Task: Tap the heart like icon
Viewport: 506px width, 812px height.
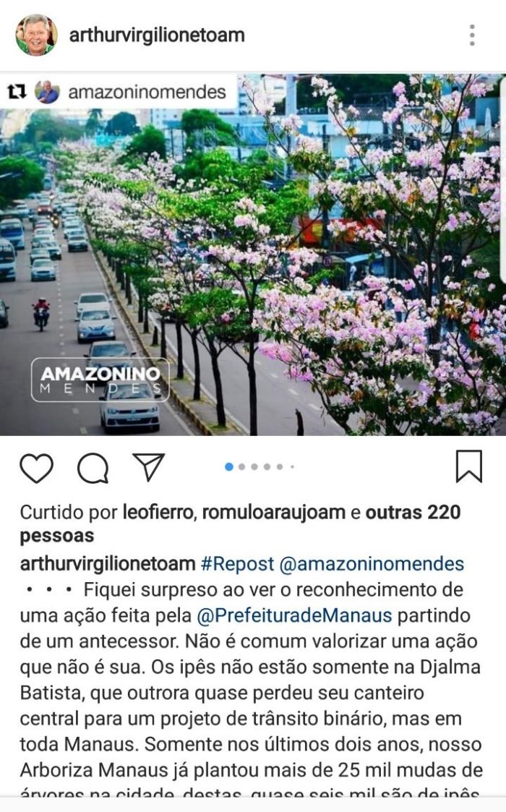Action: click(36, 468)
